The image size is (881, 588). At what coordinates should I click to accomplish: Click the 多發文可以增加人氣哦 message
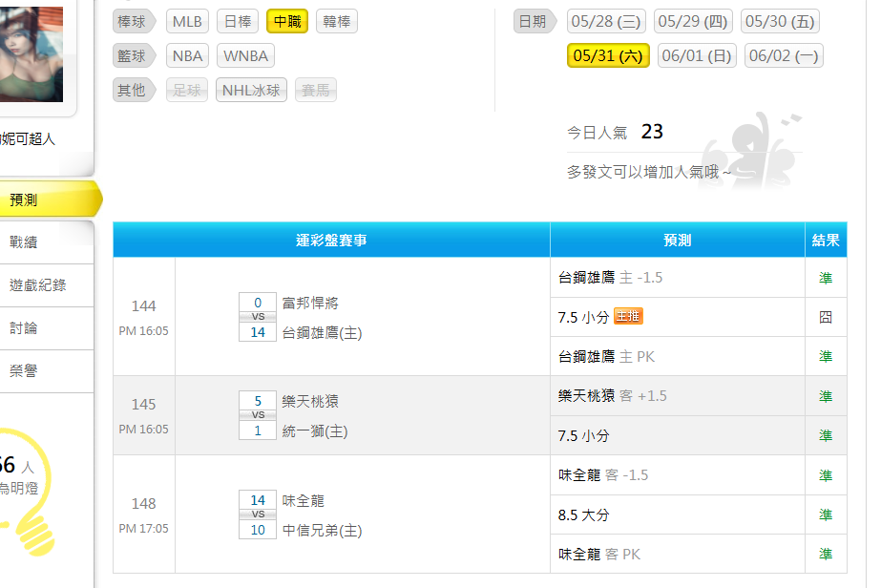[x=649, y=172]
